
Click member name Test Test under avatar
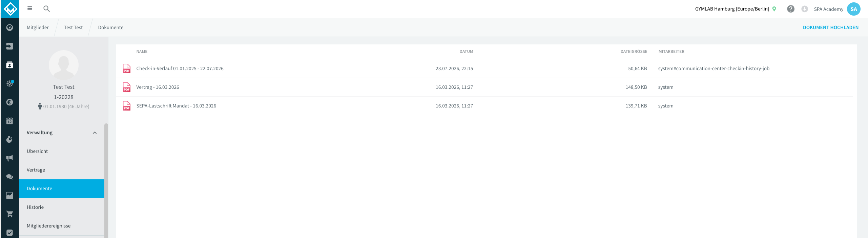click(64, 87)
